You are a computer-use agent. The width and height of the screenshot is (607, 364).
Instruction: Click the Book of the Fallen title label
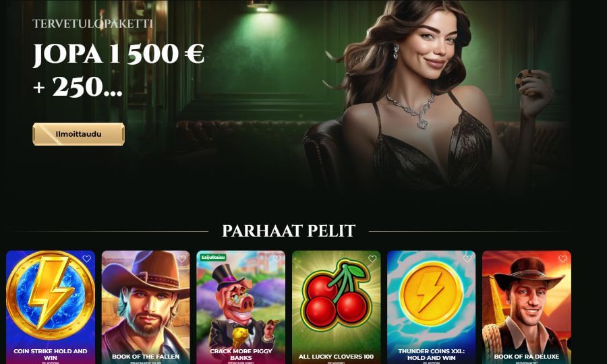point(146,357)
